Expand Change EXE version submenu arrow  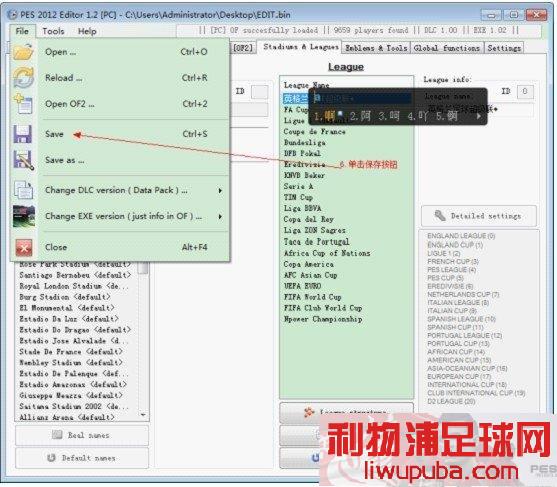click(x=220, y=217)
